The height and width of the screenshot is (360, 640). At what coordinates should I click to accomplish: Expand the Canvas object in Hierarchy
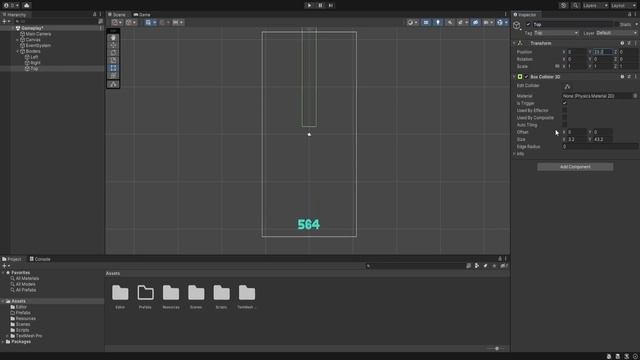click(18, 40)
